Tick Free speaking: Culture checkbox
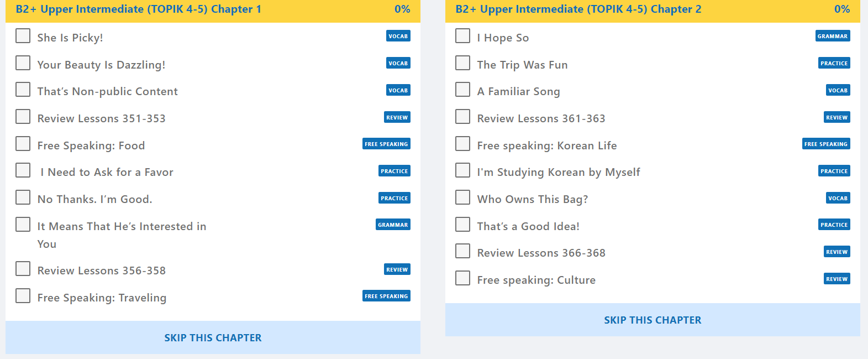868x359 pixels. click(x=462, y=278)
